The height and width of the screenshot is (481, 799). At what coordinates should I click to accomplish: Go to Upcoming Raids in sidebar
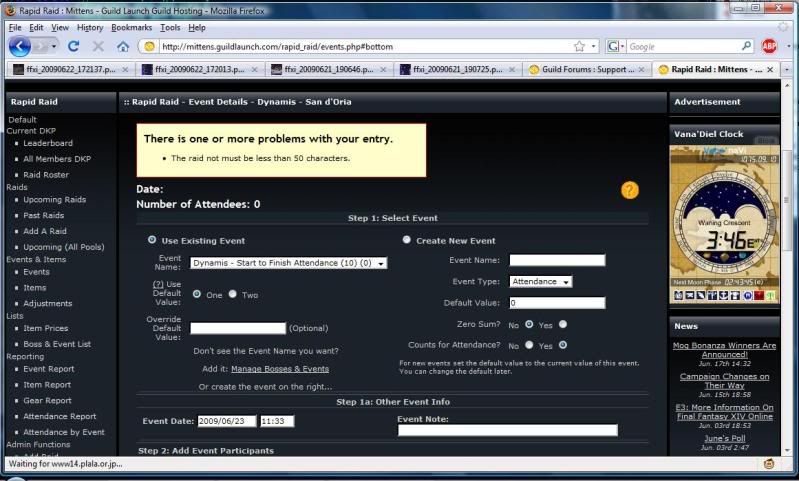[x=55, y=200]
